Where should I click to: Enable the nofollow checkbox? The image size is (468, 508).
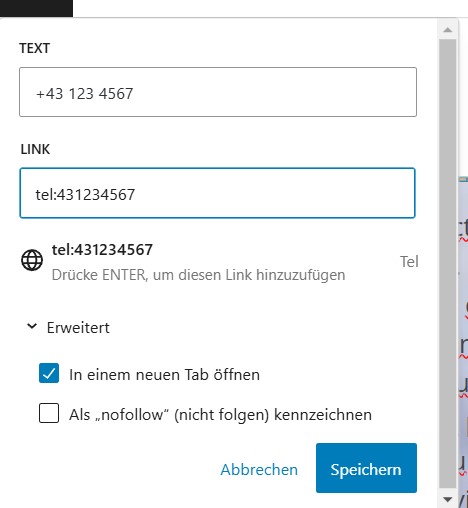pyautogui.click(x=49, y=413)
